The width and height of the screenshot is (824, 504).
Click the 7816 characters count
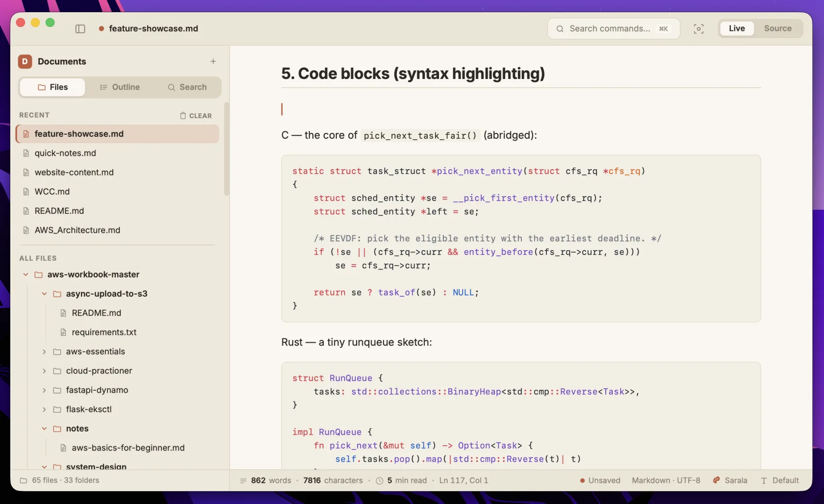[x=333, y=480]
